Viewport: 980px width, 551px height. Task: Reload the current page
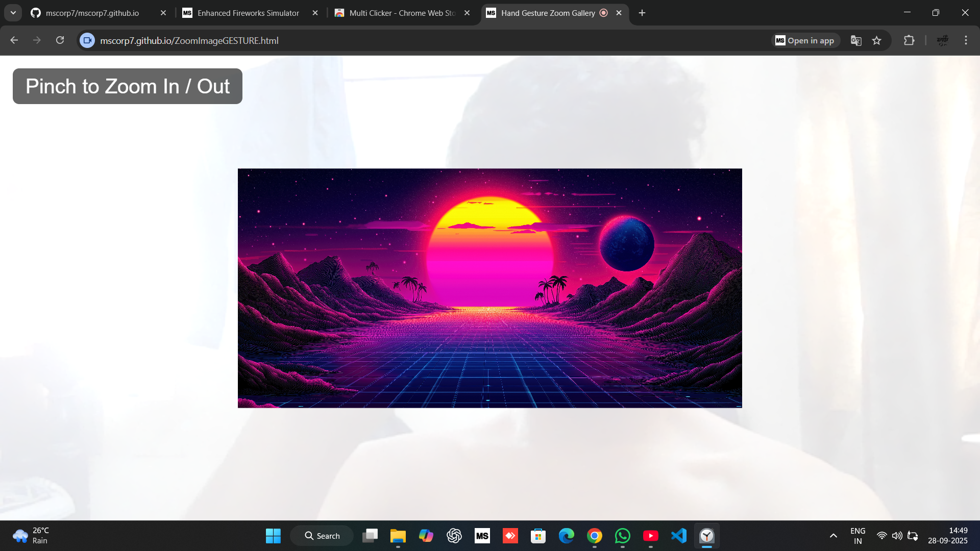click(60, 40)
